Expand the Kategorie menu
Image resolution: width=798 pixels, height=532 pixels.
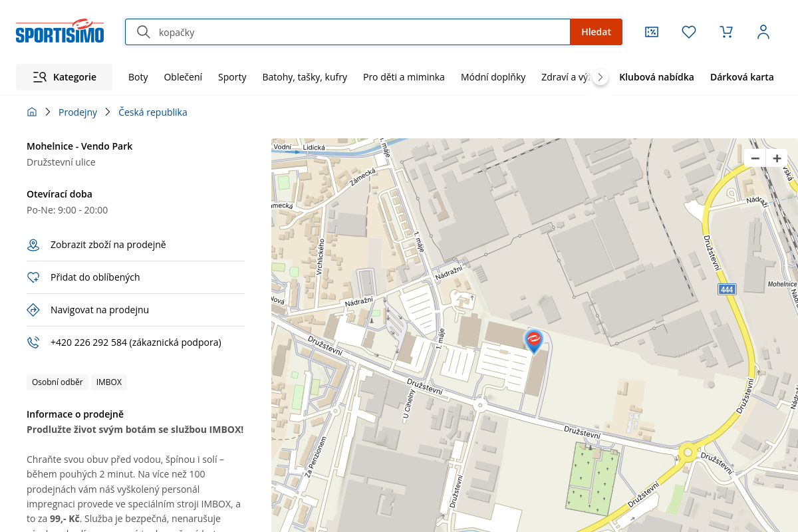[65, 77]
